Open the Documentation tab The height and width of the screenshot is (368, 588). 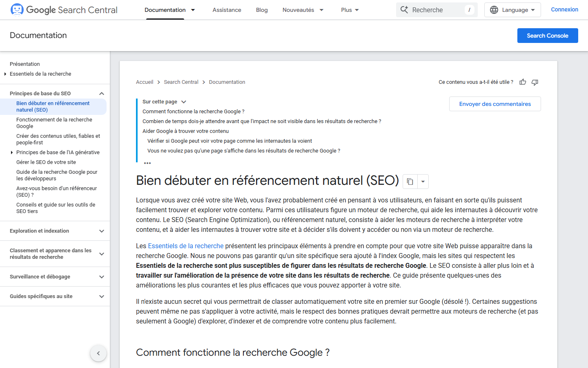165,10
